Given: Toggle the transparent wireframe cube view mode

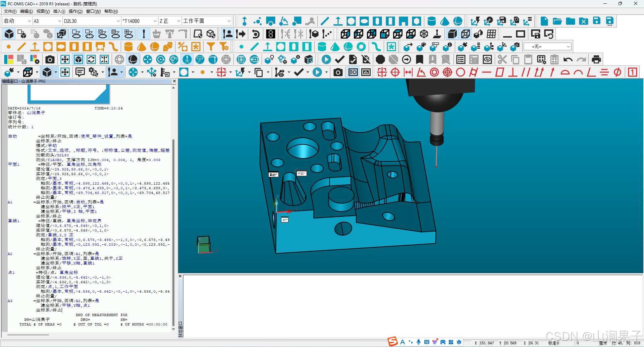Looking at the screenshot, I should (466, 34).
